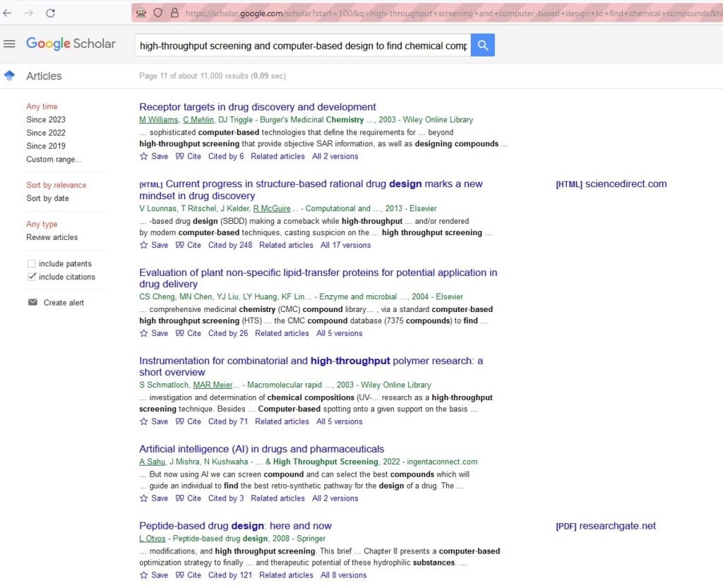Click the envelope Create alert icon

pos(32,303)
